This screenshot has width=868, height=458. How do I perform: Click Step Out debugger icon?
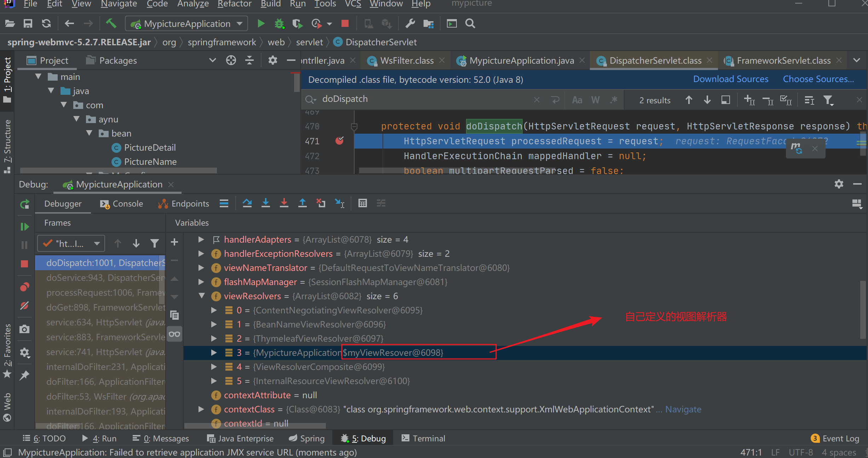pyautogui.click(x=302, y=203)
